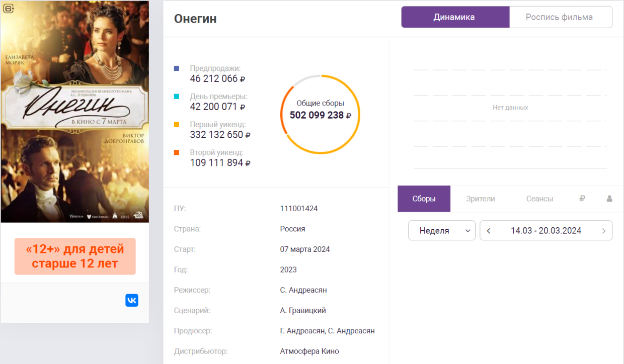Image resolution: width=624 pixels, height=364 pixels.
Task: Click the Сценарий field label
Action: (192, 311)
